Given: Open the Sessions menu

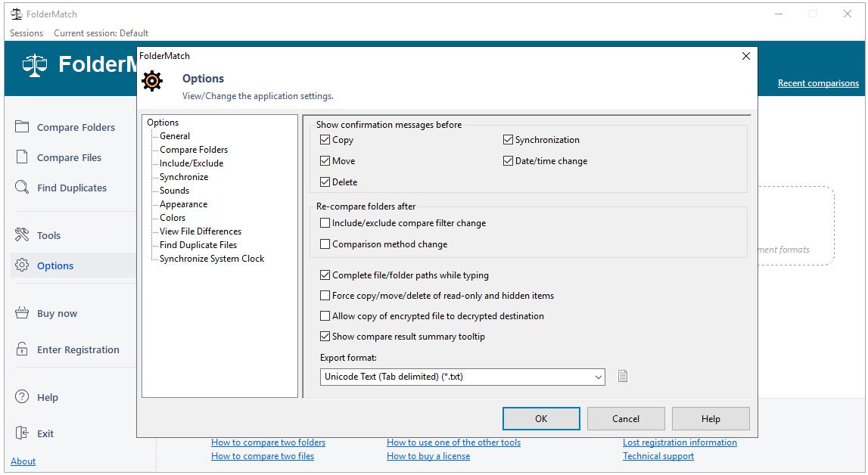Looking at the screenshot, I should (x=26, y=33).
